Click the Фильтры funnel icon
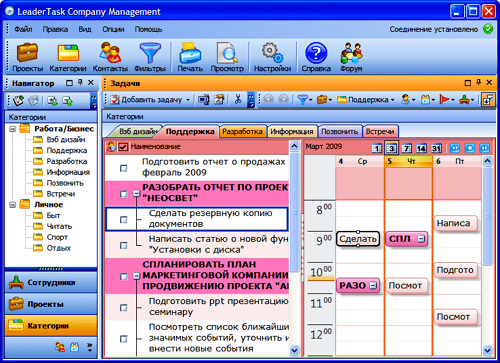 [x=150, y=53]
